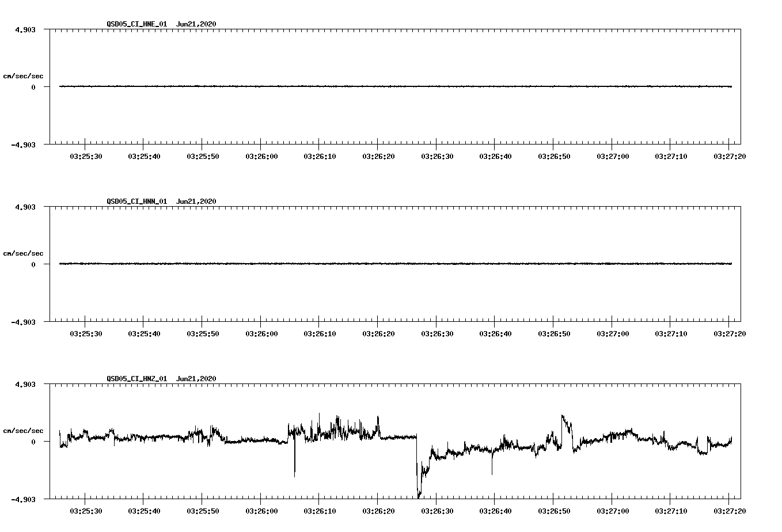Click the 03:27:10 time label under the HNN plot
This screenshot has width=782, height=532.
[x=671, y=333]
